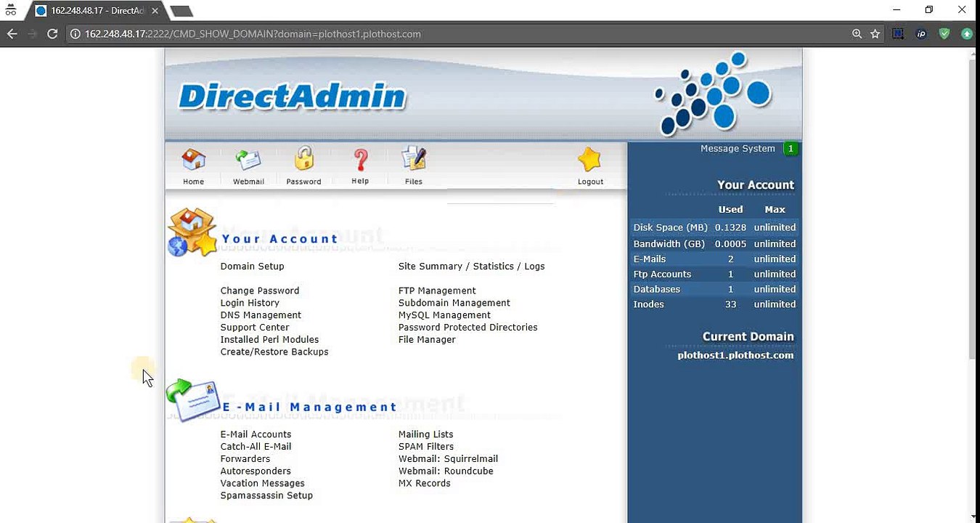Viewport: 980px width, 523px height.
Task: Click the Bandwidth (GB) row label
Action: [669, 244]
